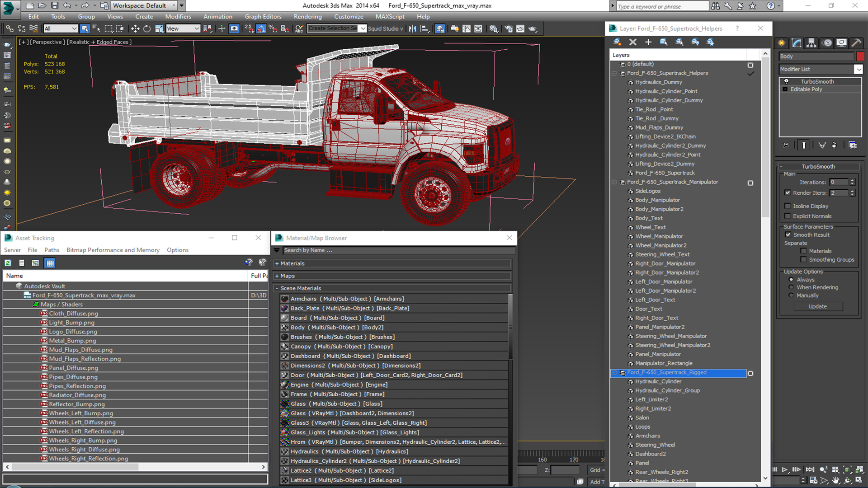Click Configure Modifier Sets icon
Image resolution: width=868 pixels, height=488 pixels.
click(x=853, y=145)
